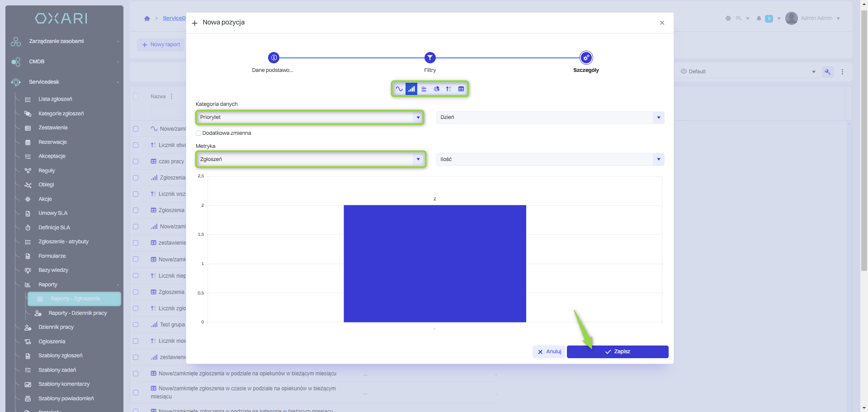Click the Lista zgłoszeń list icon
The width and height of the screenshot is (868, 412).
click(28, 99)
